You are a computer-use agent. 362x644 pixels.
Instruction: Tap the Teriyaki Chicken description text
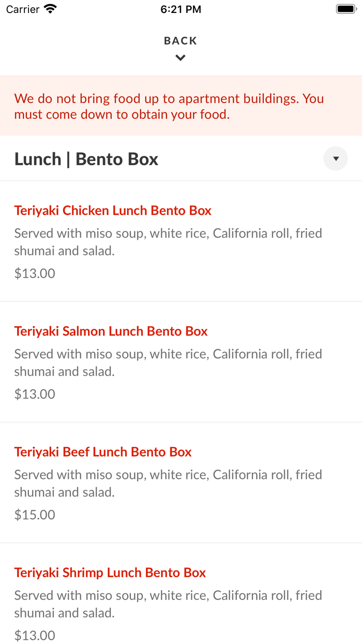click(168, 242)
